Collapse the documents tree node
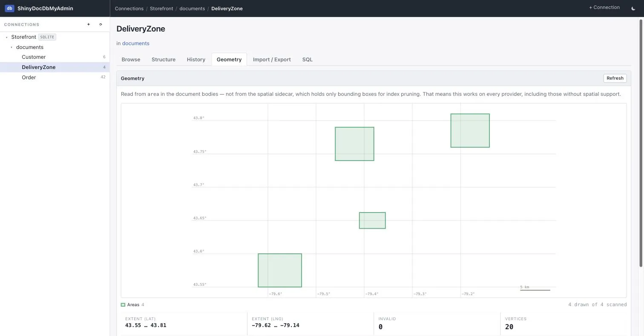644x336 pixels. tap(11, 47)
